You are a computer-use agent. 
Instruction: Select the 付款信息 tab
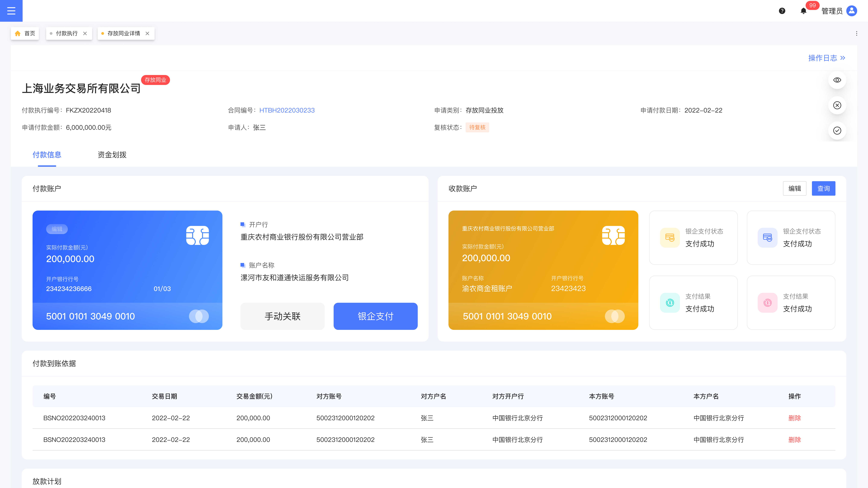coord(47,155)
